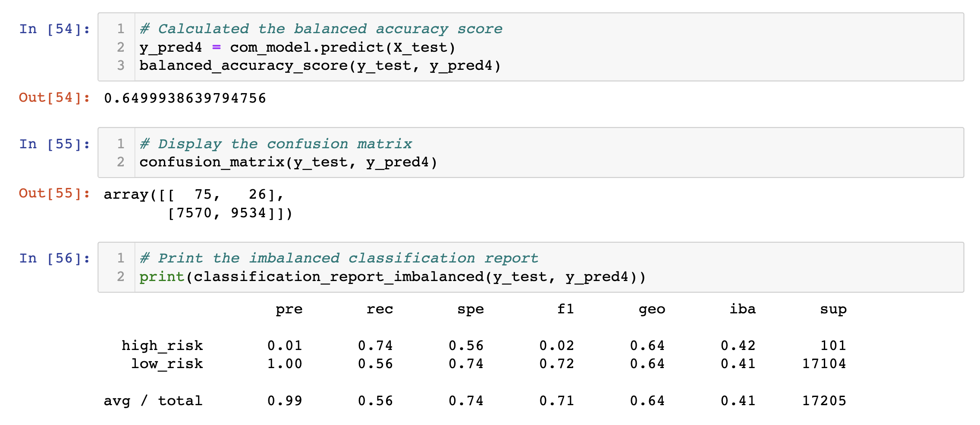The width and height of the screenshot is (980, 425).
Task: Place cursor on 'confusion_matrix(y_test, y_pred4)' line
Action: [289, 162]
